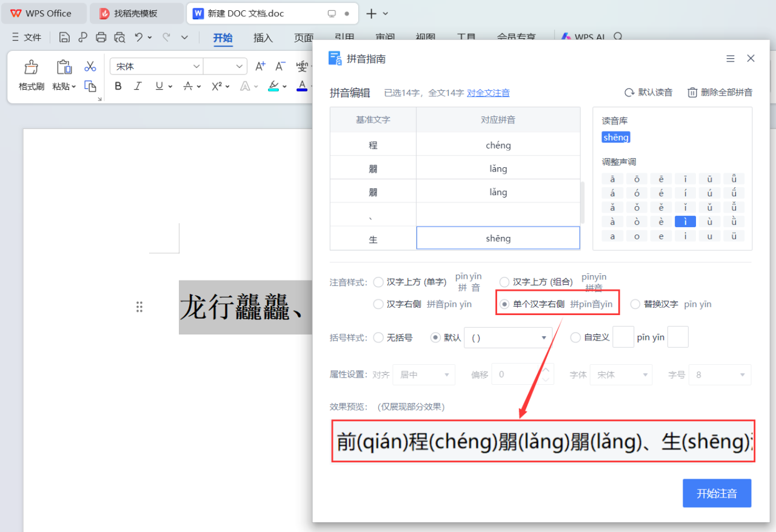Decrease font size with A- icon
The width and height of the screenshot is (776, 532).
pyautogui.click(x=280, y=66)
